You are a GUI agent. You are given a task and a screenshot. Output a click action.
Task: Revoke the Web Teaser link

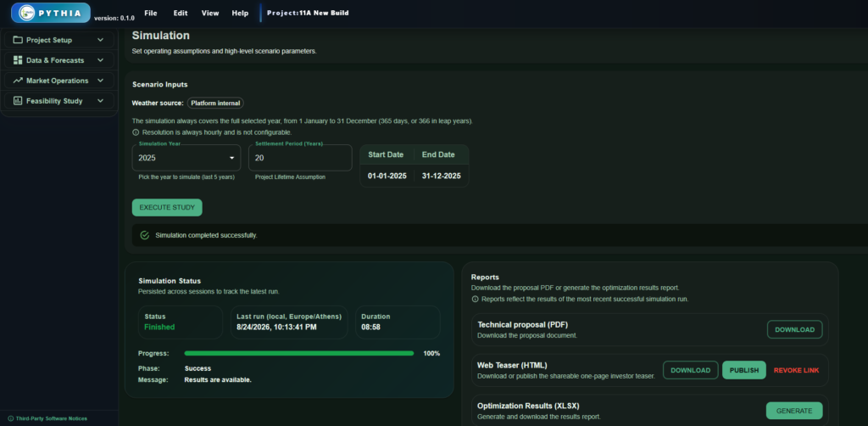click(x=796, y=370)
